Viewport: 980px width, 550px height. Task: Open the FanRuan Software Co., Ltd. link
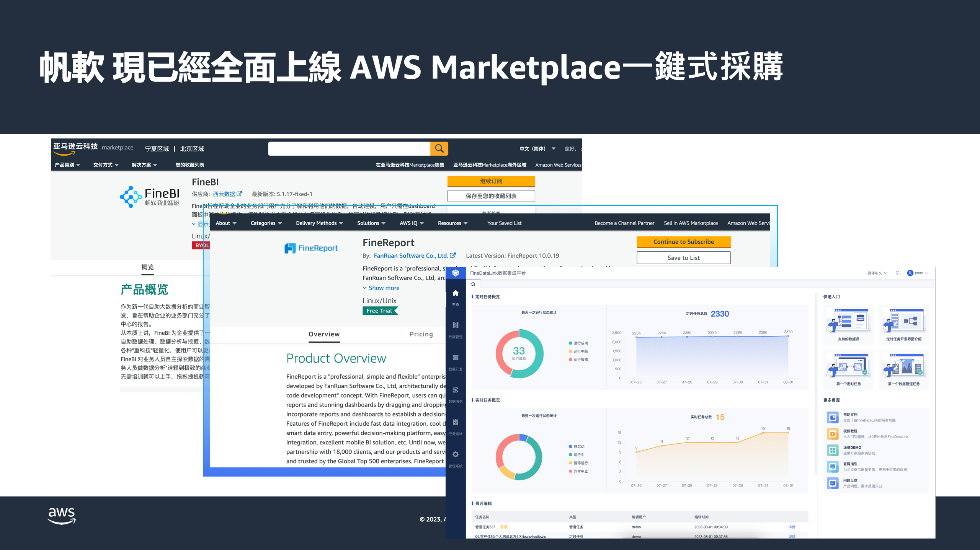click(x=411, y=255)
